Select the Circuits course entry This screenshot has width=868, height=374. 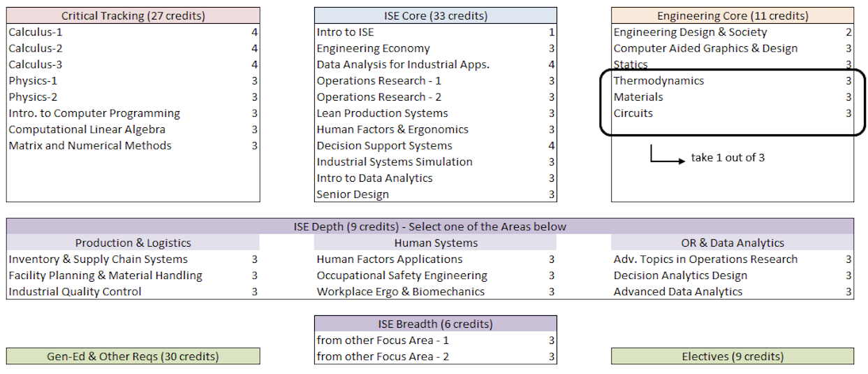pos(633,113)
